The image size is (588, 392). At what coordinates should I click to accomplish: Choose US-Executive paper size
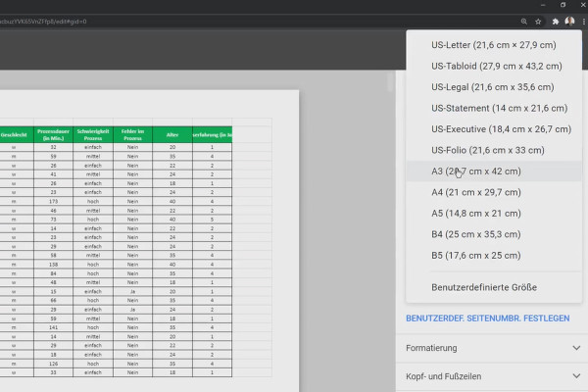pyautogui.click(x=494, y=129)
